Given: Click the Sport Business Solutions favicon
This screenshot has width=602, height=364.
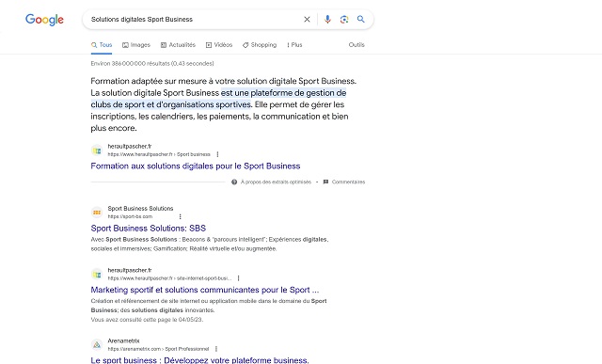Looking at the screenshot, I should [97, 213].
